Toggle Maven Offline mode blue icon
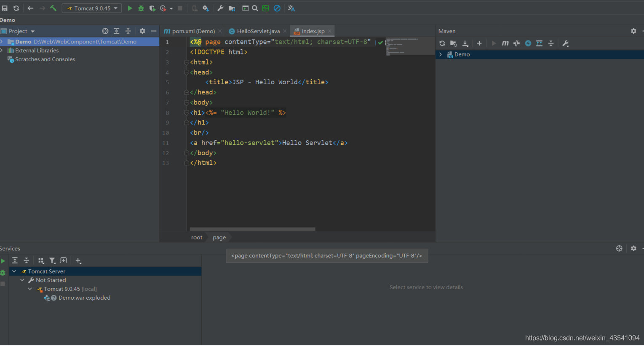 [x=528, y=43]
